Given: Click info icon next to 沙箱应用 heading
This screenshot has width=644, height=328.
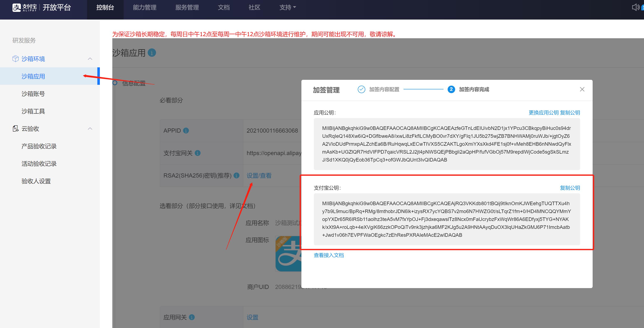Looking at the screenshot, I should pos(152,53).
